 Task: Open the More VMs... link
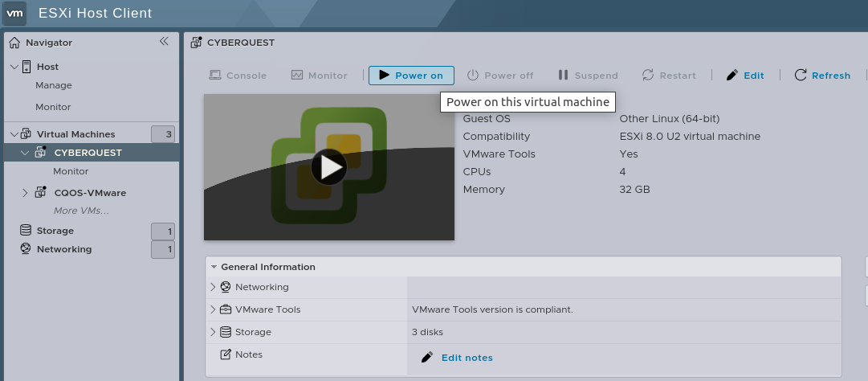click(x=81, y=211)
